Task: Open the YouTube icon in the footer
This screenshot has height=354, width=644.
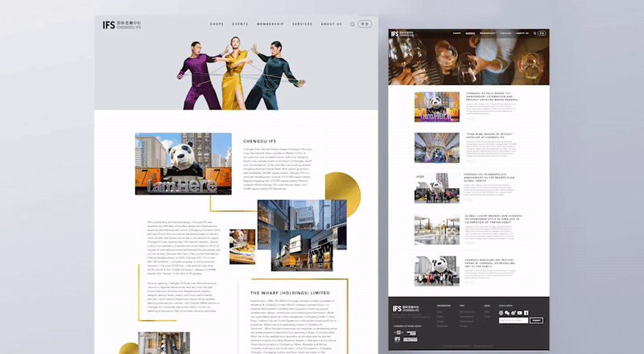Action: [519, 313]
